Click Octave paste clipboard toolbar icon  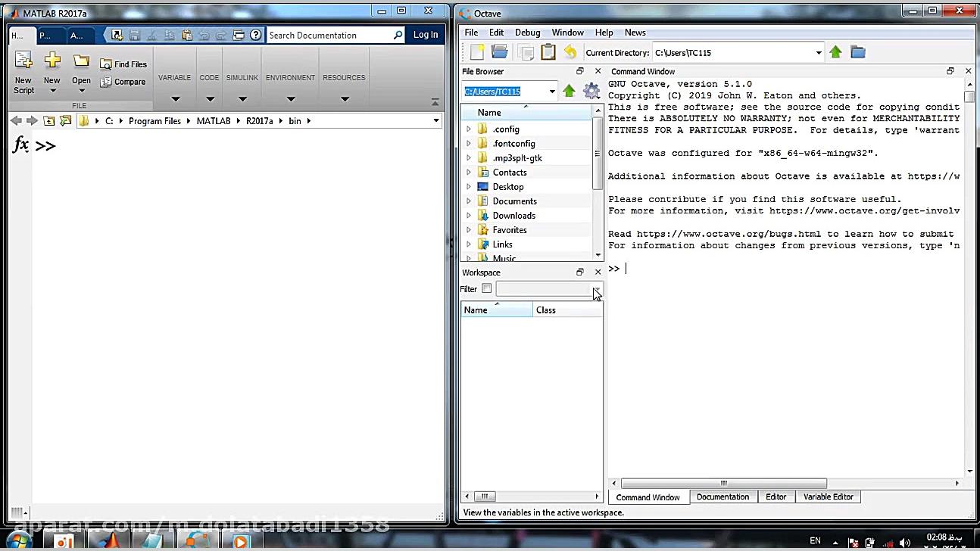[548, 51]
